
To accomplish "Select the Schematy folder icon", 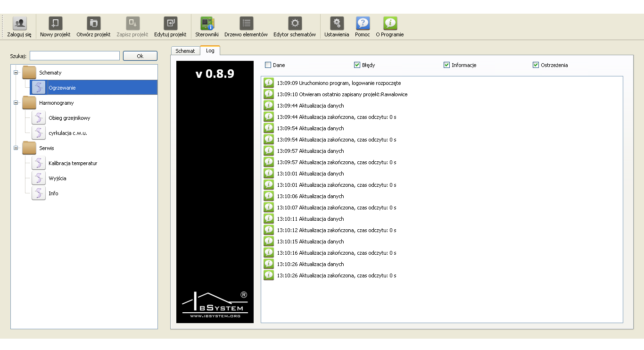I will pyautogui.click(x=29, y=73).
